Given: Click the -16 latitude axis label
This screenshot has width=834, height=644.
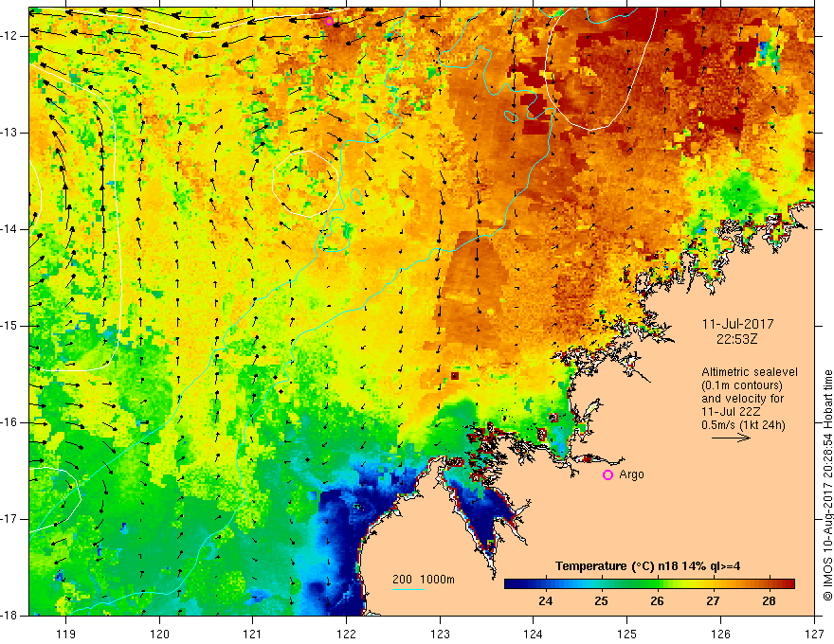Looking at the screenshot, I should coord(9,422).
